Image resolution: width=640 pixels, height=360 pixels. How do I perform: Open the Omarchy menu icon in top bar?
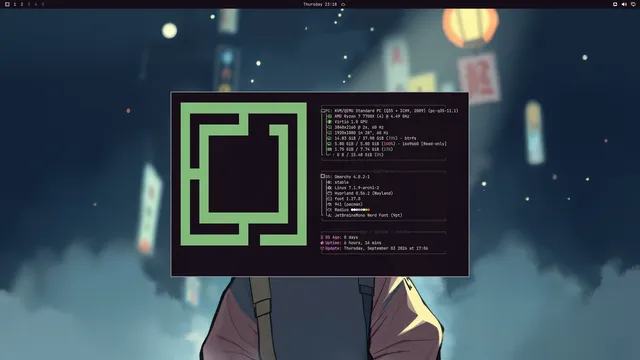7,4
